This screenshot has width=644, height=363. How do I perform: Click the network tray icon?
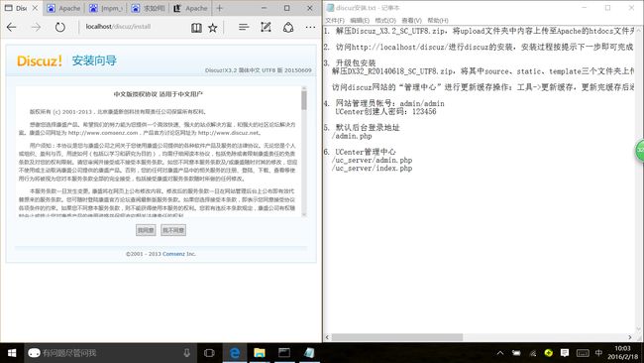coord(533,353)
